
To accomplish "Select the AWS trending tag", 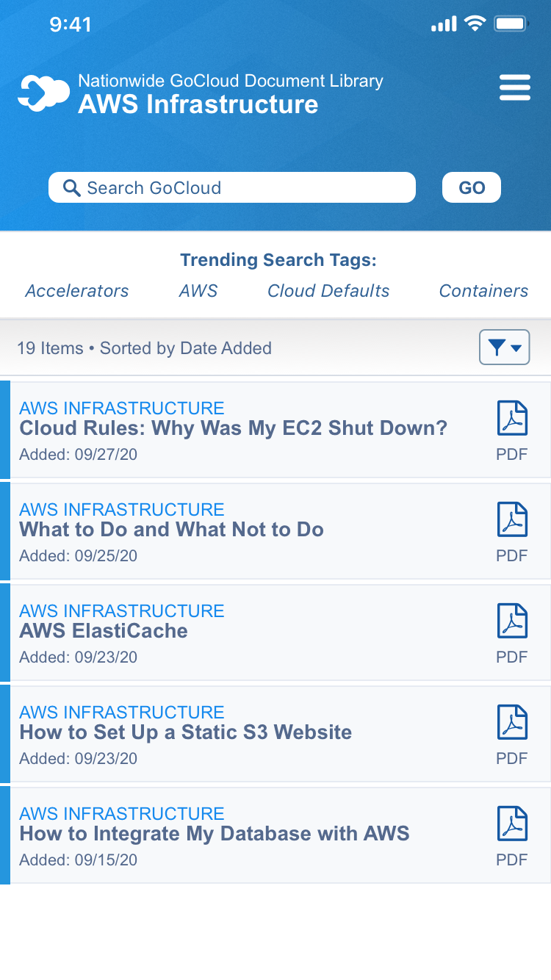I will coord(198,291).
